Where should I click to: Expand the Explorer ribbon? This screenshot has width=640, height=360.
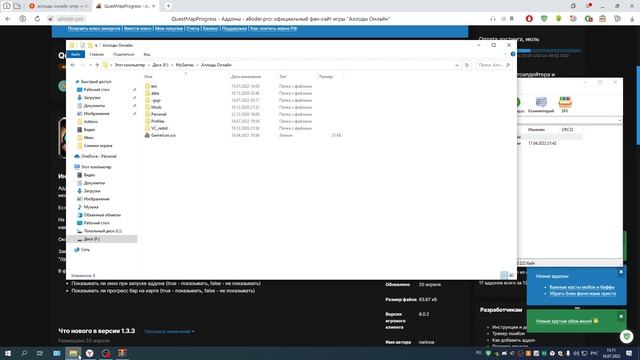coord(505,54)
